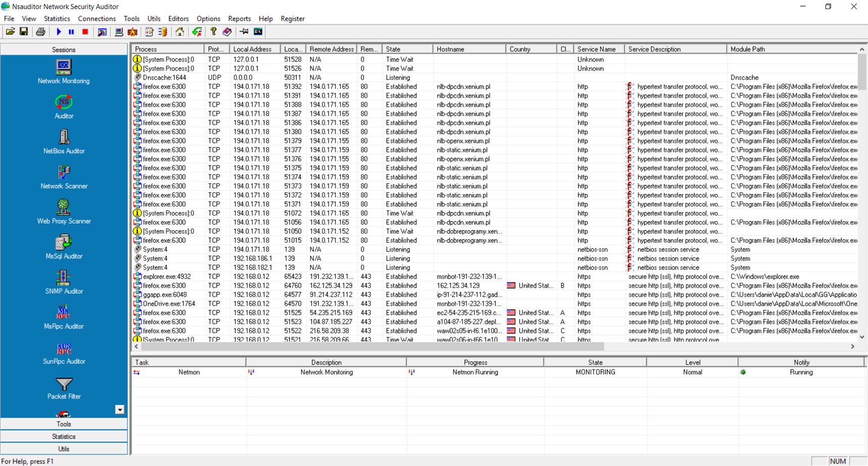Screen dimensions: 868x466
Task: Select the OneDrive.exe:1764 connection row
Action: pos(495,304)
